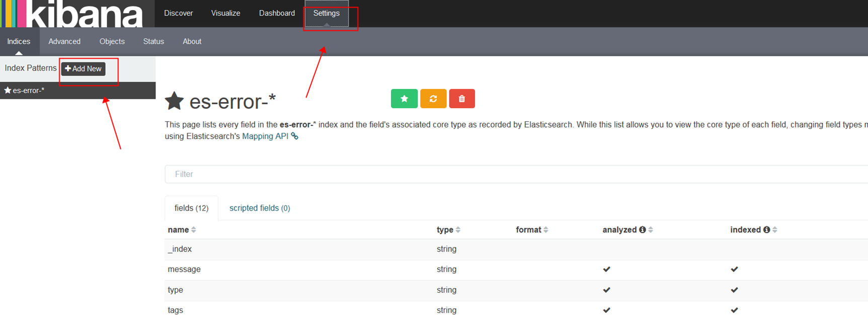Click the info icon next to indexed

tap(766, 230)
